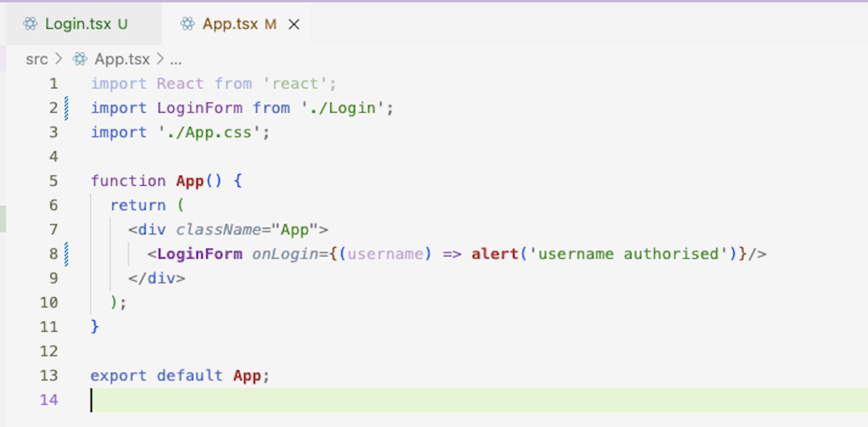Click the modified 'M' badge on App.tsx tab

[x=270, y=24]
